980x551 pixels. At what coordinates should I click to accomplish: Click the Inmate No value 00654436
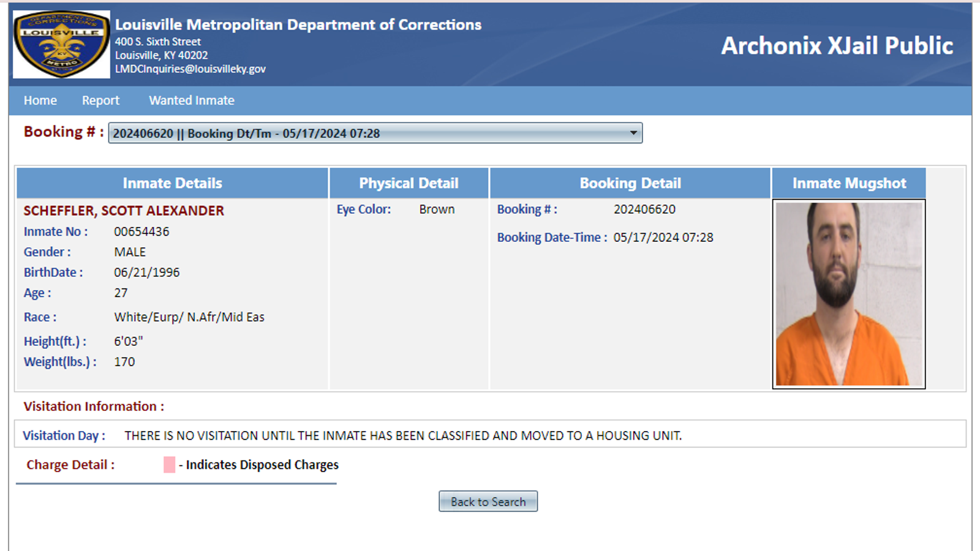pyautogui.click(x=141, y=231)
